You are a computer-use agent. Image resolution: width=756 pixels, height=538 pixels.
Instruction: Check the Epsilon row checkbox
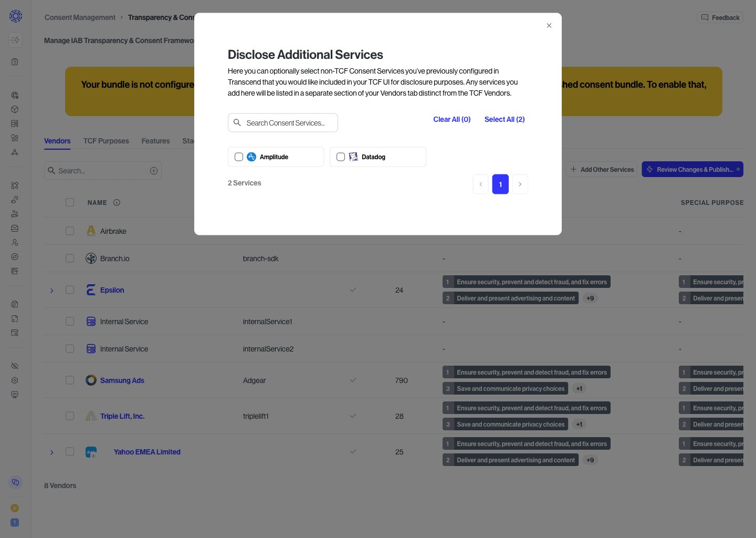tap(70, 289)
